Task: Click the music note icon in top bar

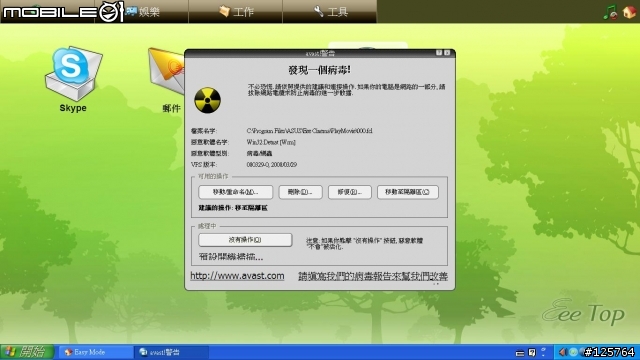Action: tap(610, 12)
